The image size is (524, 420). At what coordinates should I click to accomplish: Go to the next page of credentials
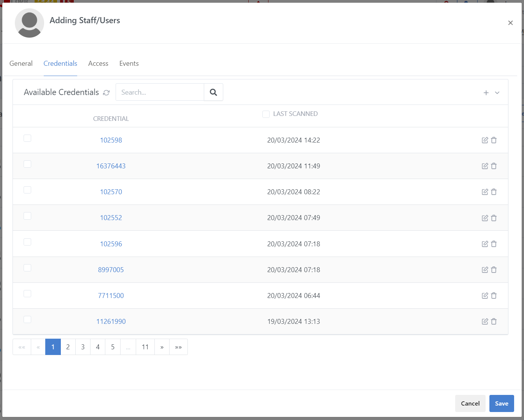point(162,347)
